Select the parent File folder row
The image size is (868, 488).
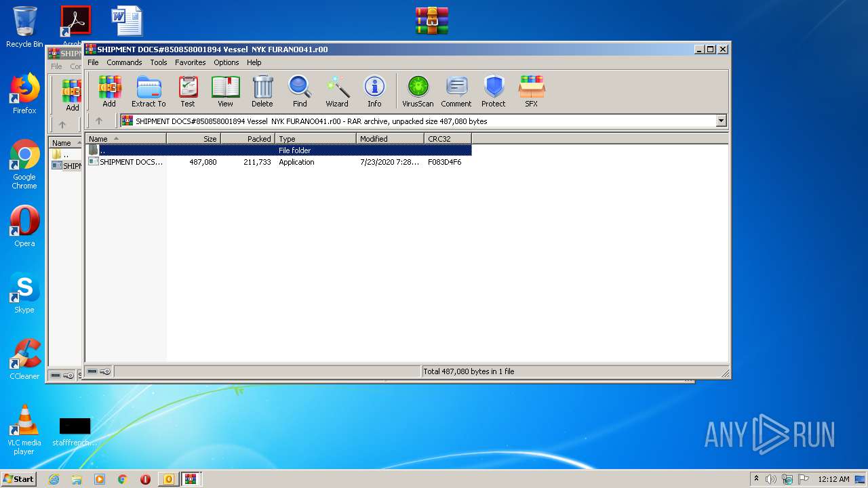[279, 150]
